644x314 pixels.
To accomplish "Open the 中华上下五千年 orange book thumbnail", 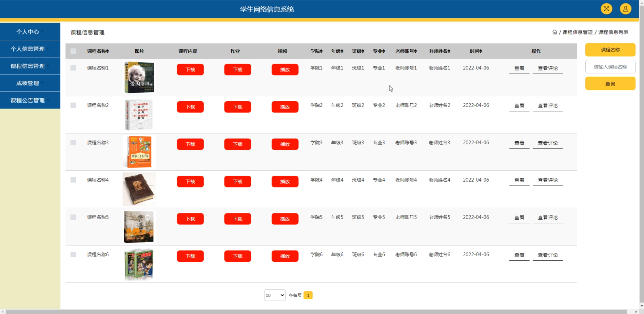I will (x=139, y=152).
